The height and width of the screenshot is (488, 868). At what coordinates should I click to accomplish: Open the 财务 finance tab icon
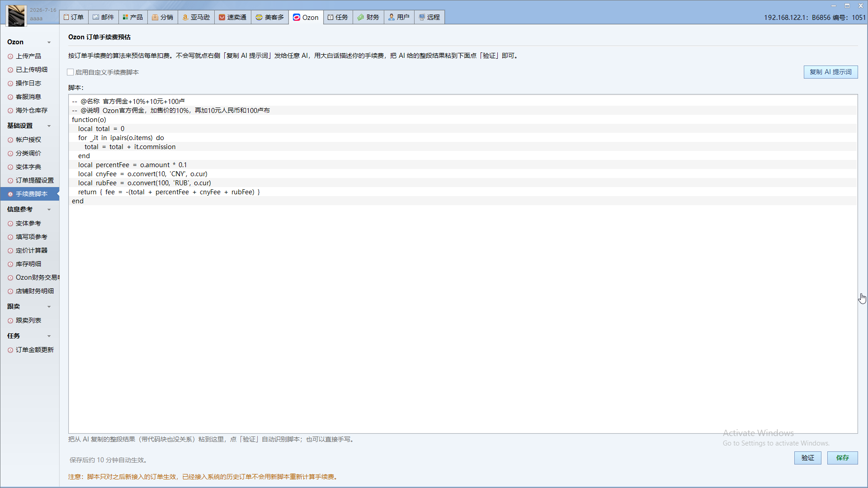pyautogui.click(x=361, y=17)
